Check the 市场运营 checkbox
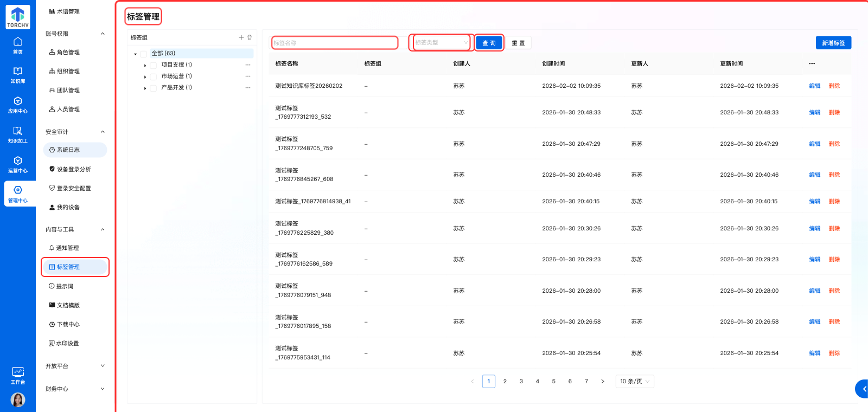868x412 pixels. 154,76
